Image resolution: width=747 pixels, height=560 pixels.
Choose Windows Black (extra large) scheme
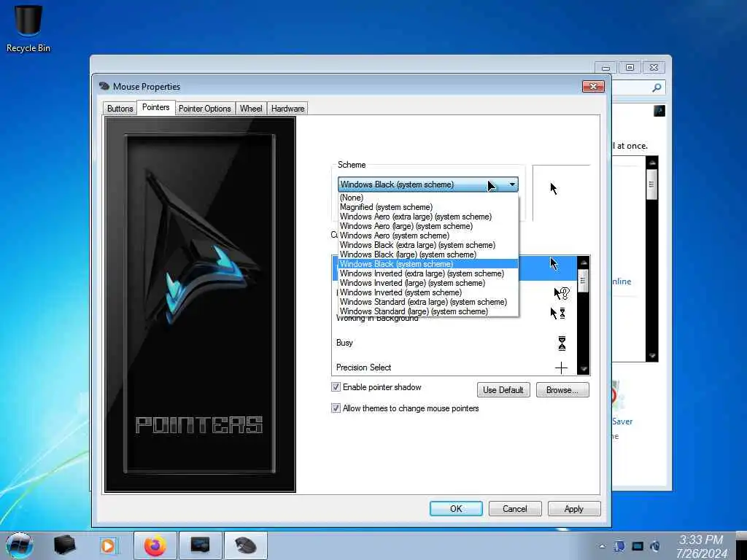(x=427, y=245)
